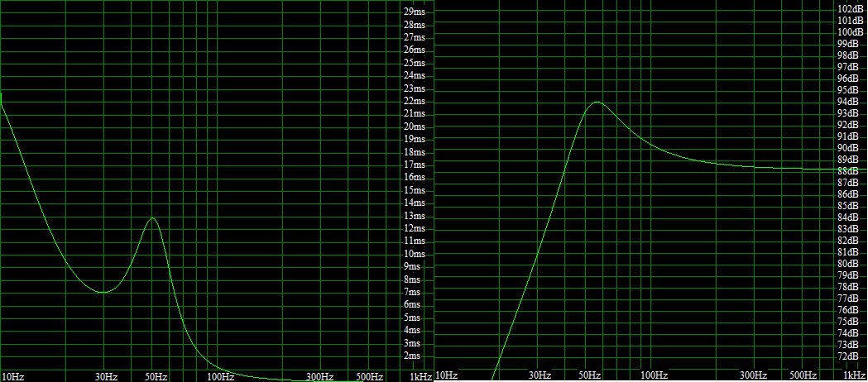868x382 pixels.
Task: Click the "78dB" axis label
Action: 848,286
